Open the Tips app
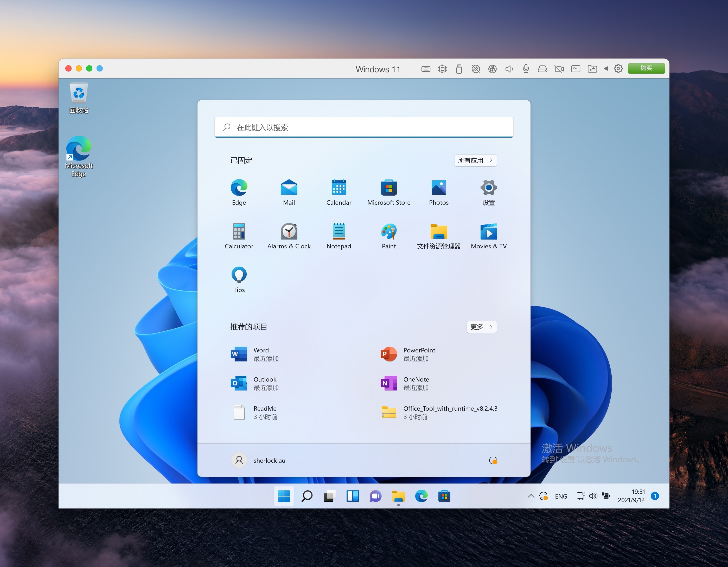 click(239, 280)
